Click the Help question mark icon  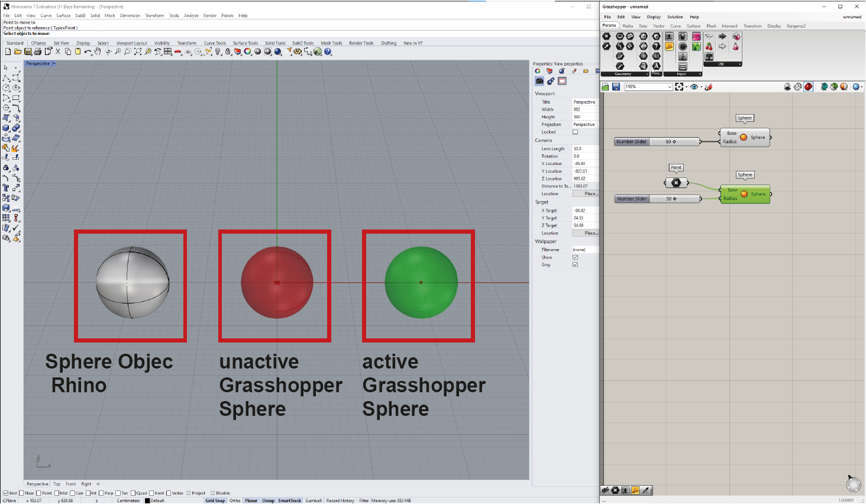point(328,51)
